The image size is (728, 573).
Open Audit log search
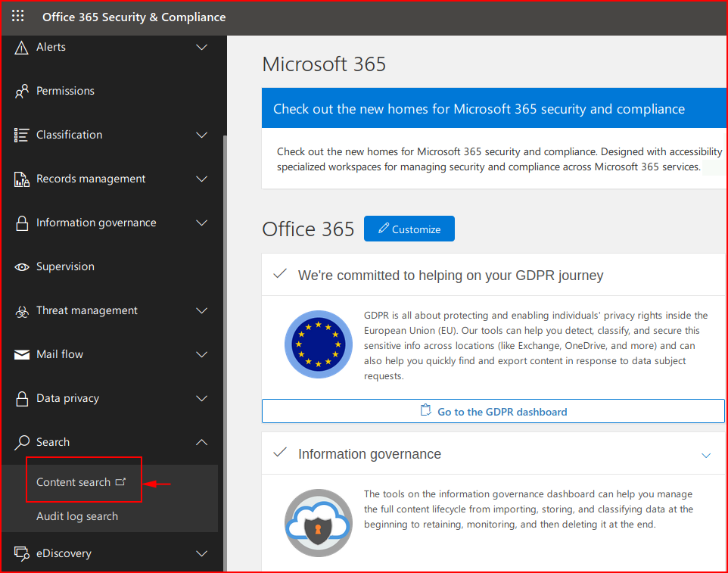[x=77, y=516]
